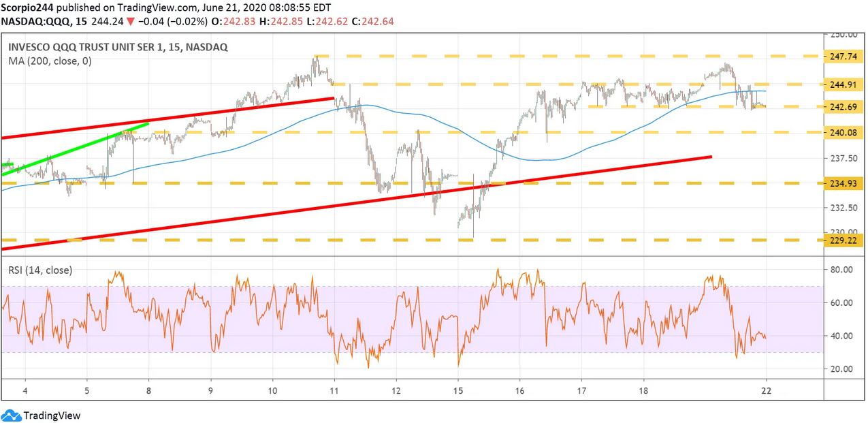
Task: Click the green trend line segment
Action: click(75, 149)
